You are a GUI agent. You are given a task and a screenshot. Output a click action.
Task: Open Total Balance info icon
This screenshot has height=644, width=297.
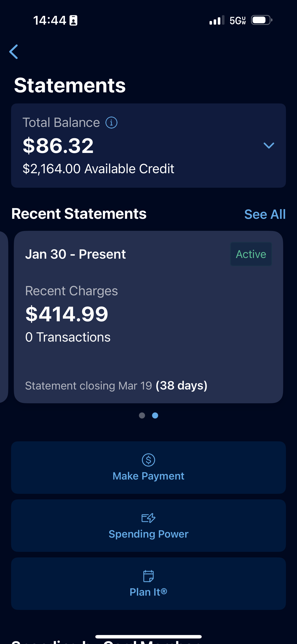pos(111,123)
